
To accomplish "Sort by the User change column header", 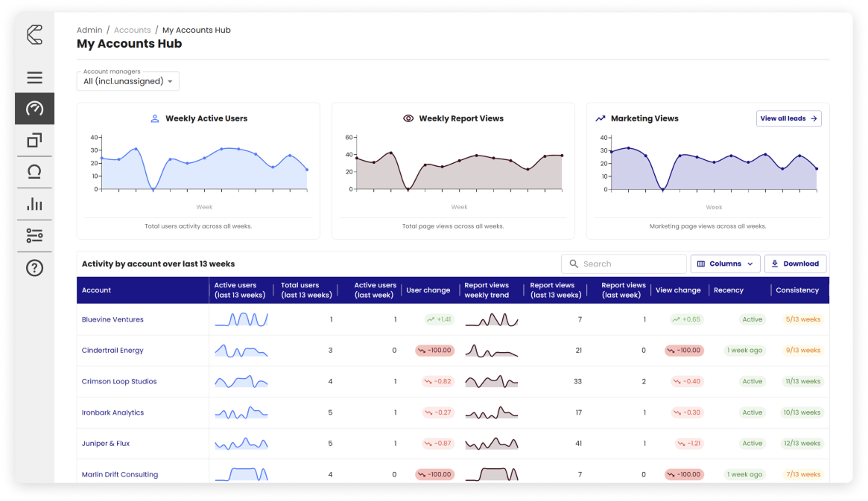I will (x=428, y=290).
